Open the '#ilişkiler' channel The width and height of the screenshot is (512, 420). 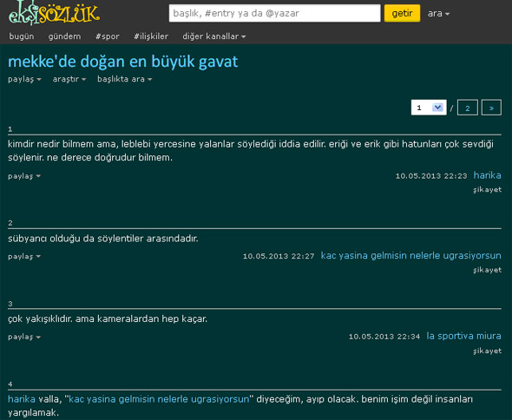(x=151, y=36)
